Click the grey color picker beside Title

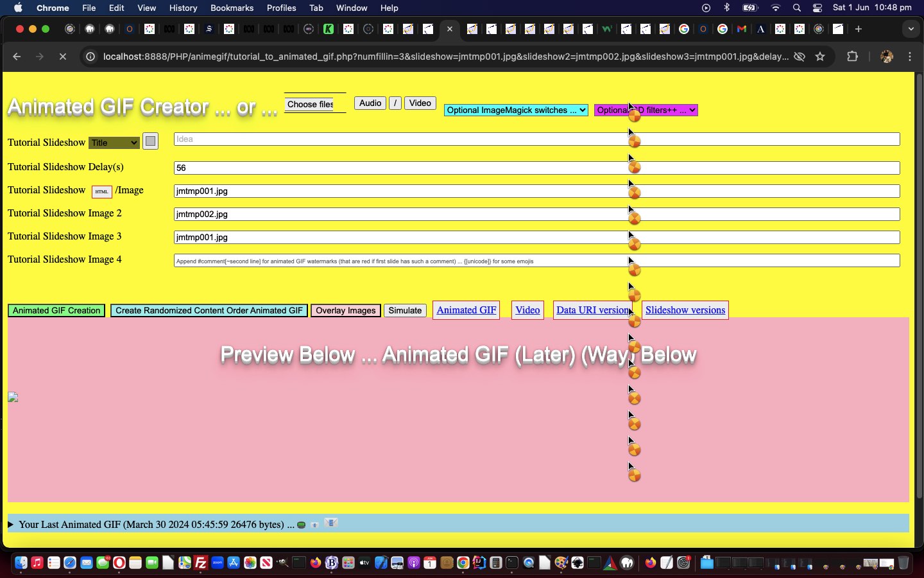coord(150,141)
